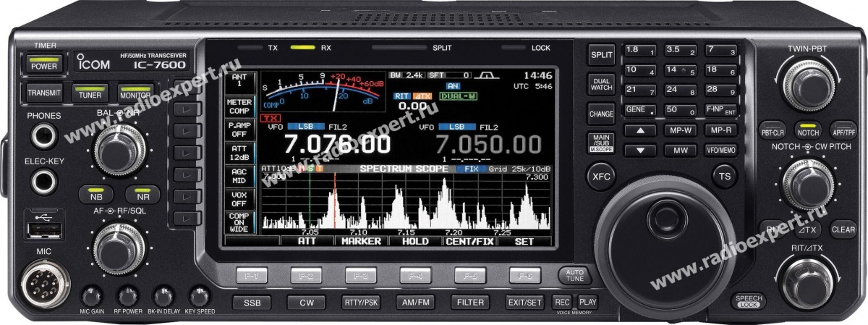The width and height of the screenshot is (868, 325).
Task: Click the MP-R memo pad read key
Action: pyautogui.click(x=721, y=130)
